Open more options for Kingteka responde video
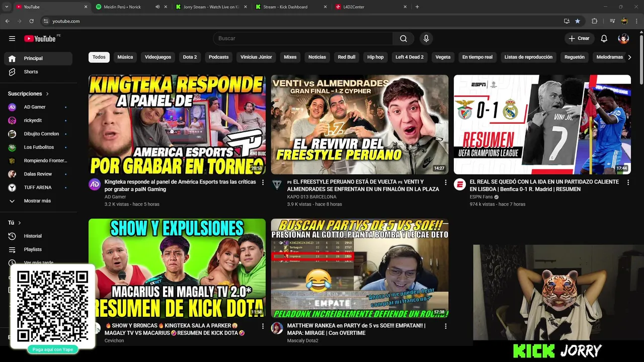644x362 pixels. pos(263,183)
